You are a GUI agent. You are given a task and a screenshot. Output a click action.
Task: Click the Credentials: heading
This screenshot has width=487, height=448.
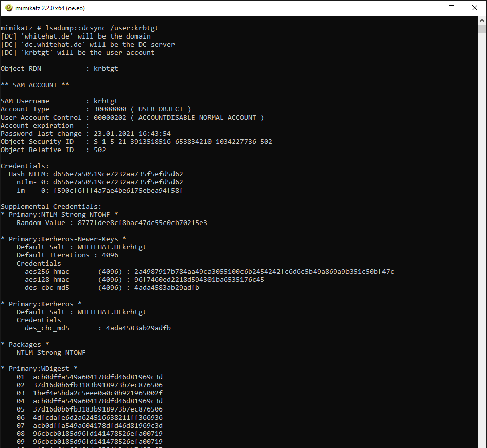pos(24,166)
